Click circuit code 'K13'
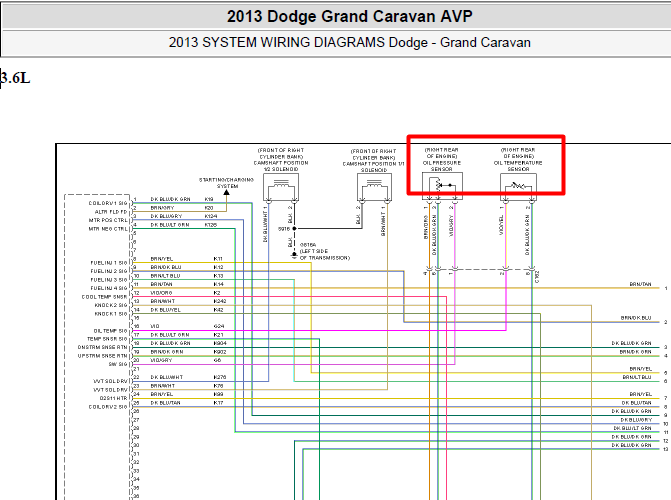This screenshot has height=500, width=671. click(x=218, y=276)
